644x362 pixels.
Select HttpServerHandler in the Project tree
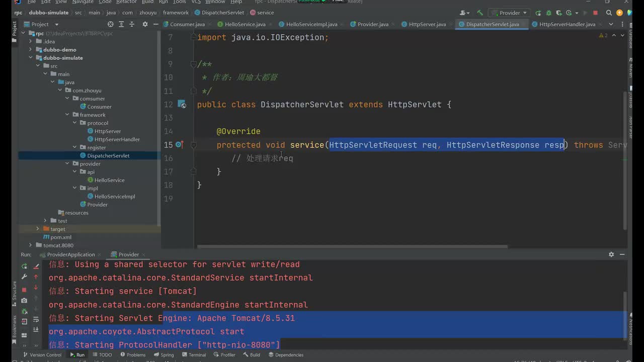pyautogui.click(x=117, y=139)
